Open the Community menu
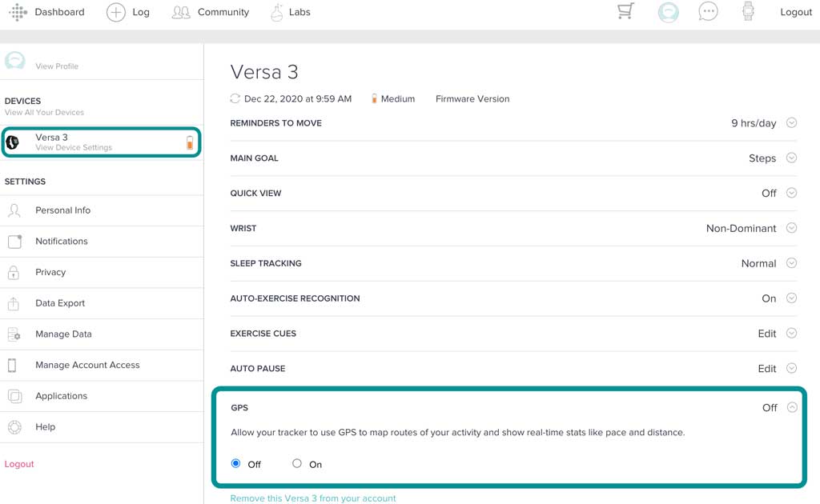Viewport: 820px width, 504px height. tap(211, 12)
